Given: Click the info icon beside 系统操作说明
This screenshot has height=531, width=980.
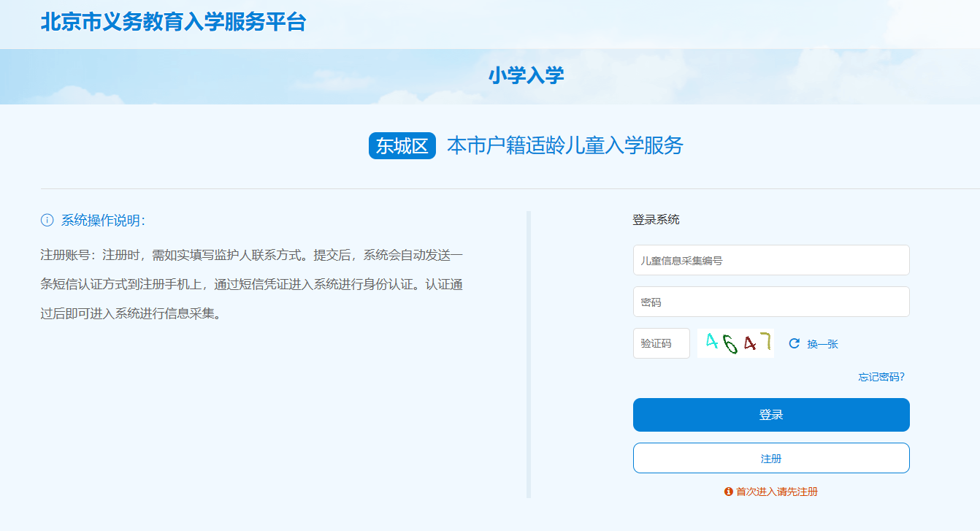Looking at the screenshot, I should (x=47, y=221).
